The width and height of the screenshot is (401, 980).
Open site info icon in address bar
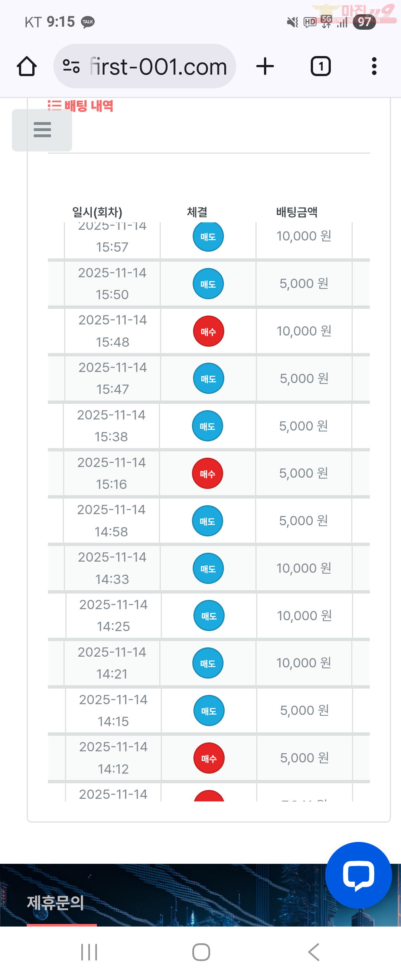tap(71, 66)
